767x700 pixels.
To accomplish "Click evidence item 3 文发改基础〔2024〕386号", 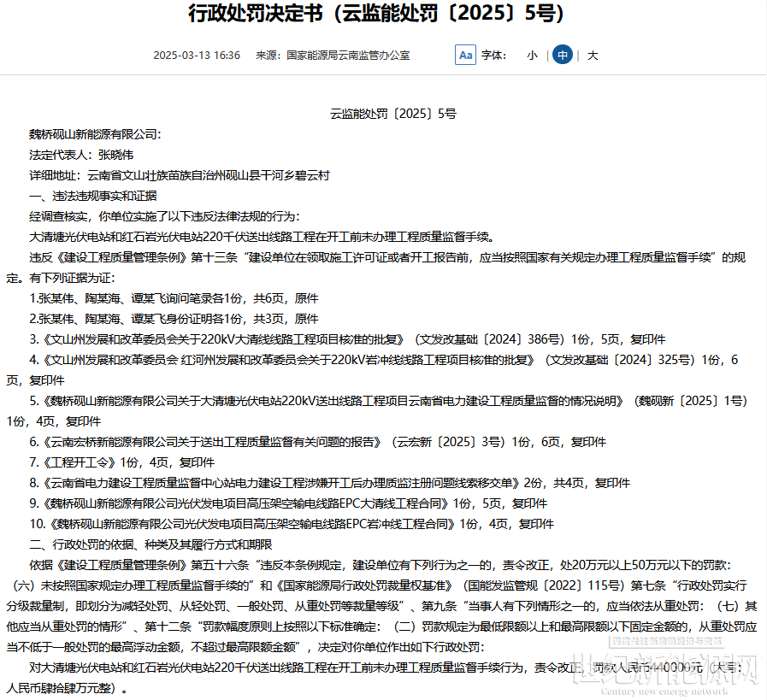I will tap(346, 338).
